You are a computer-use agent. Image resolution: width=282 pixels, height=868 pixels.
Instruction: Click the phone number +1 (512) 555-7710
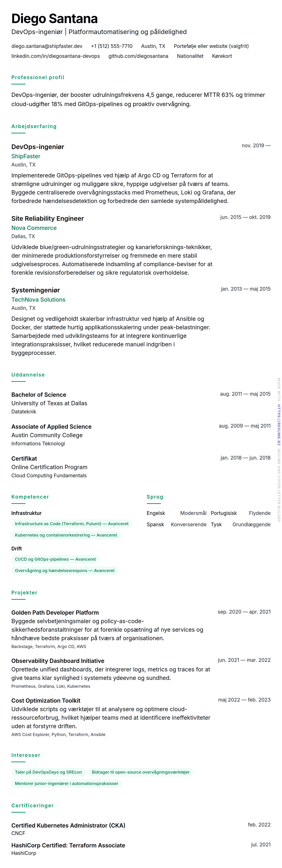click(x=112, y=46)
